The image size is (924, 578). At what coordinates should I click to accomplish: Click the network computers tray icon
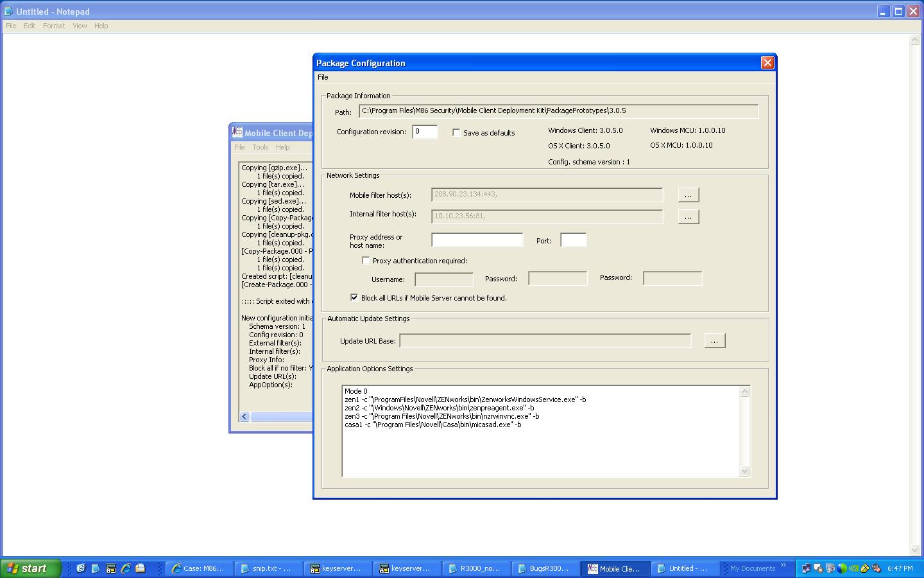pyautogui.click(x=806, y=568)
